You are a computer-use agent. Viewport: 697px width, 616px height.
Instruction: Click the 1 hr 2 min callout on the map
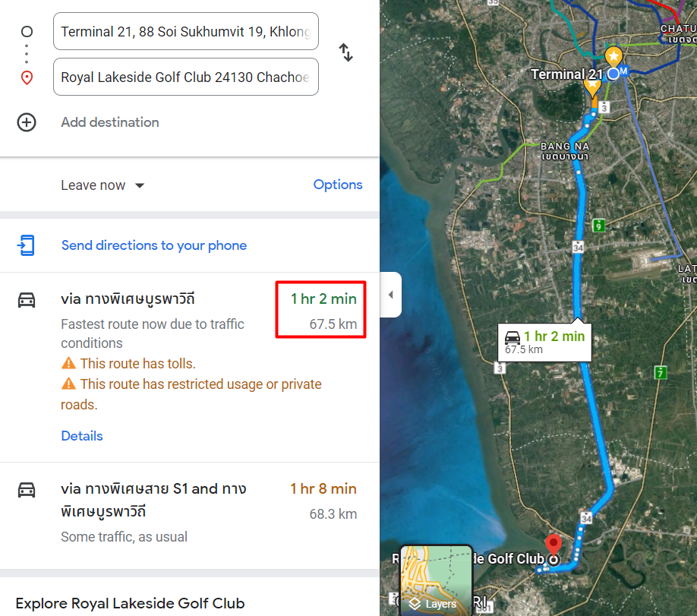click(544, 342)
